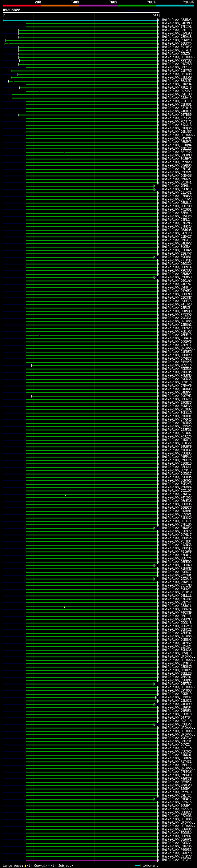The height and width of the screenshot is (868, 197).
Task: Select hit label UniRef100_Q3MFA7
Action: 177,633
